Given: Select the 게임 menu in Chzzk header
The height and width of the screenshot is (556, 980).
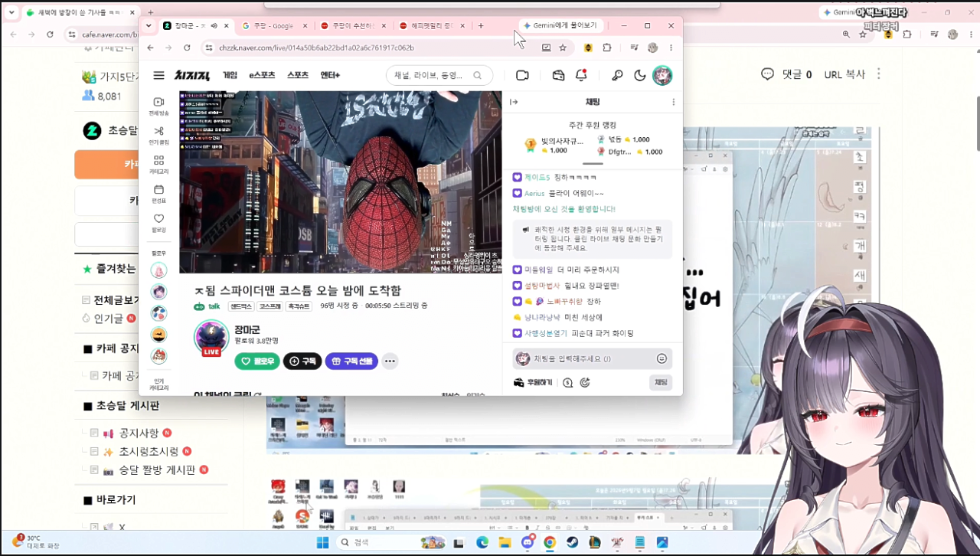Looking at the screenshot, I should tap(230, 75).
